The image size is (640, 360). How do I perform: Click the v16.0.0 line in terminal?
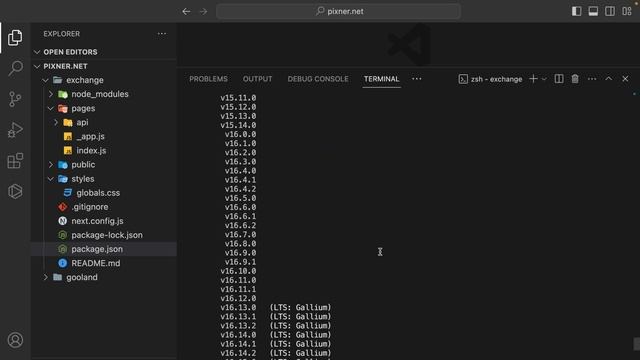[240, 134]
